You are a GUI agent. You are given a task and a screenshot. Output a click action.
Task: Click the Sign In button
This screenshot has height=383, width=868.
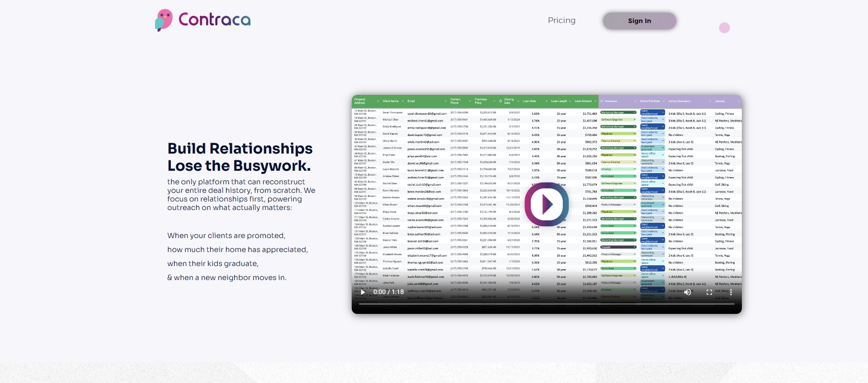point(639,21)
